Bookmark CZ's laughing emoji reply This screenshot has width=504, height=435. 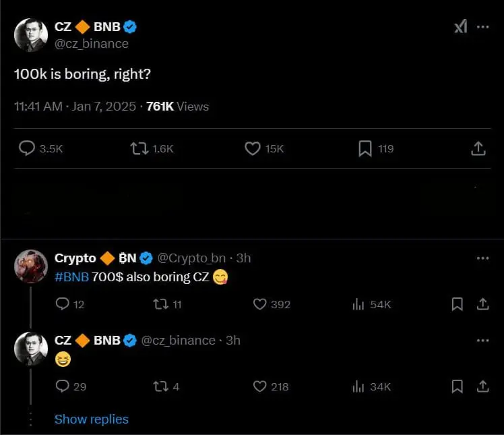pos(457,386)
